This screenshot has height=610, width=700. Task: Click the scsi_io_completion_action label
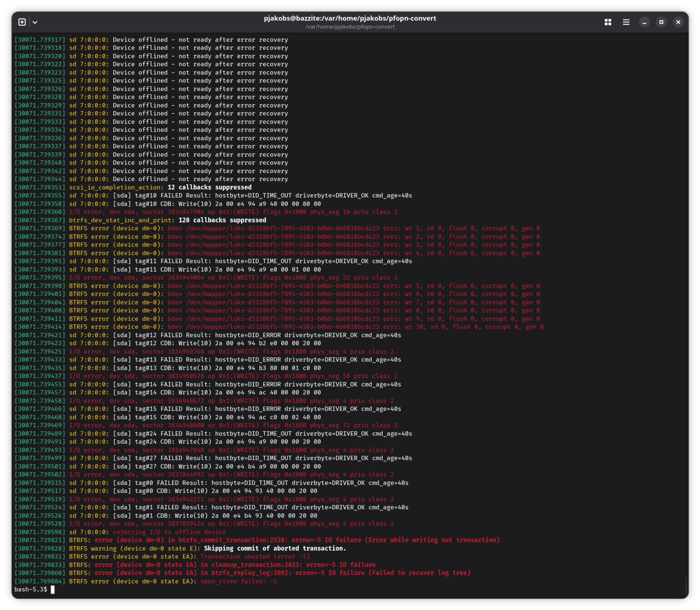click(116, 187)
